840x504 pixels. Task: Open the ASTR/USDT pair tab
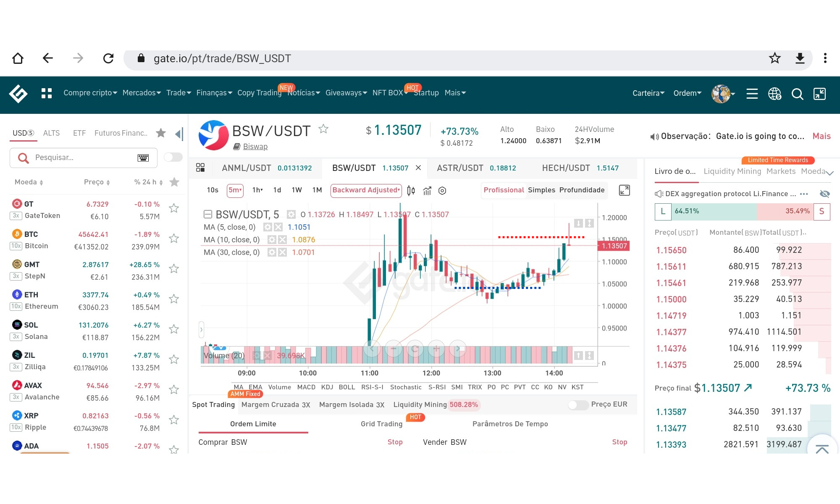point(476,168)
